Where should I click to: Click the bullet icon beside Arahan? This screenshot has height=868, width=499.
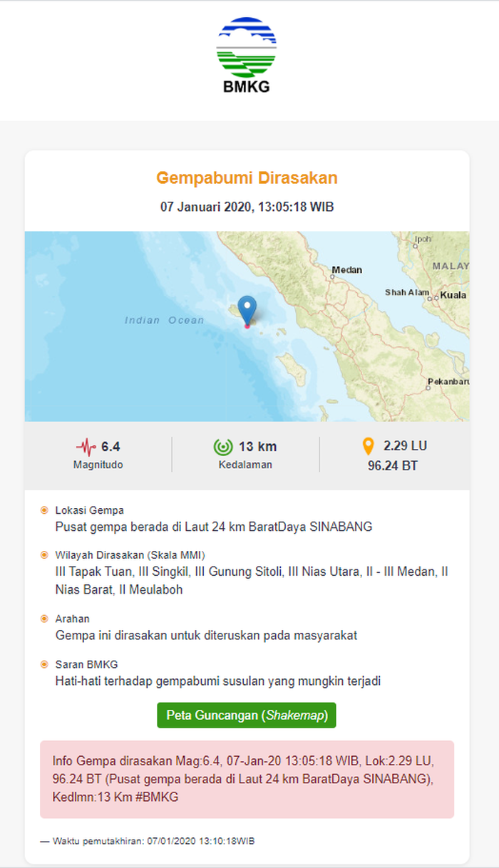pos(44,619)
